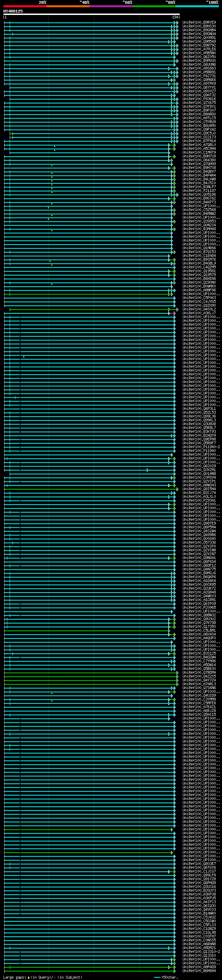
Task: Open the UniRef100_A5C9H4 label
Action: [199, 149]
